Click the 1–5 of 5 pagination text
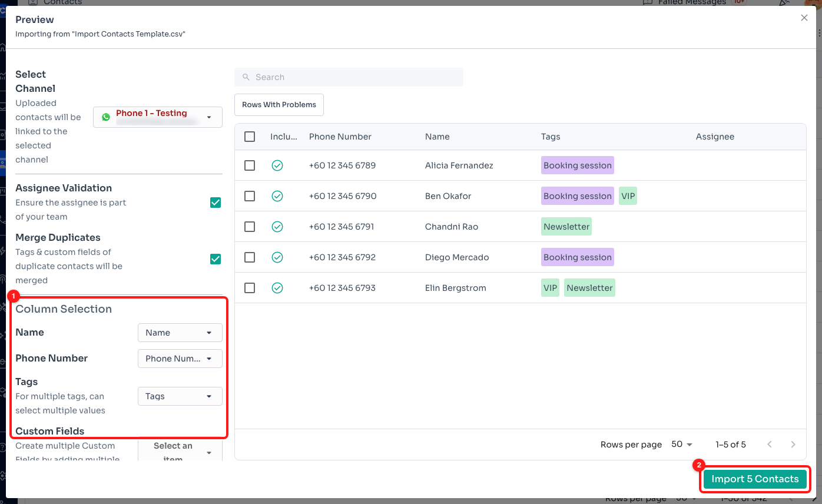The image size is (822, 504). pos(731,445)
